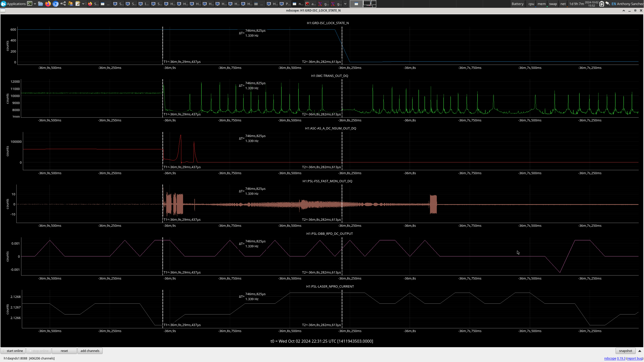
Task: Click the T2 cursor label in ASC-AS_A_DC_NSUM plot
Action: [321, 167]
